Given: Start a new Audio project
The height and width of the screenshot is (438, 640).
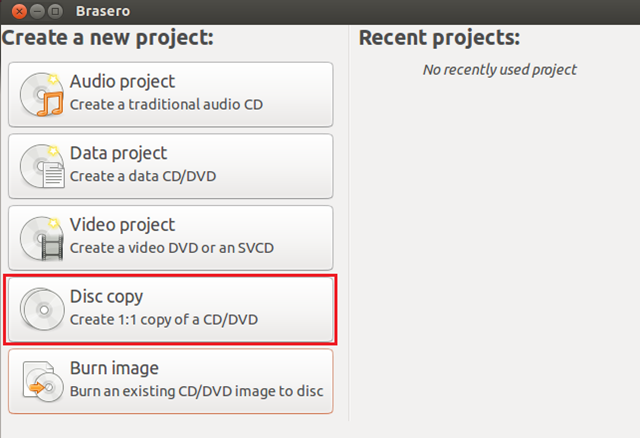Looking at the screenshot, I should tap(171, 93).
